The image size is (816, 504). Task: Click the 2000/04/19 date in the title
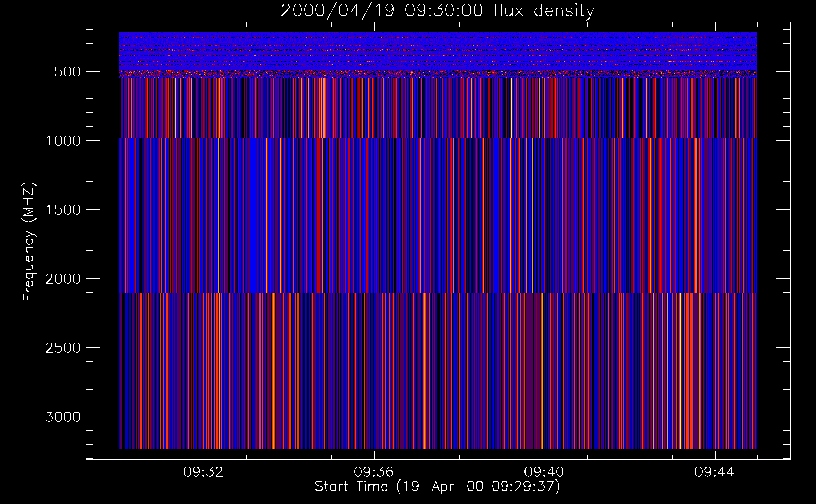(337, 11)
